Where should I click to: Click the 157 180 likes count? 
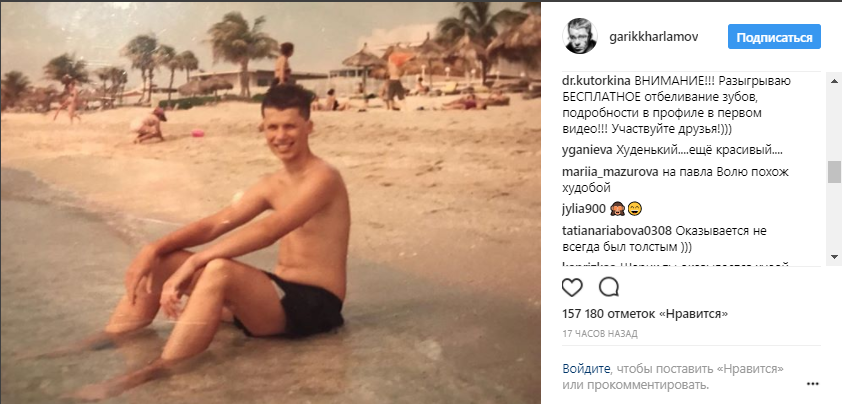[645, 314]
